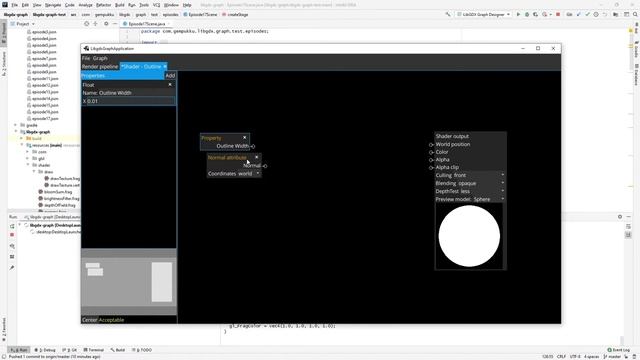Open the VCS menu in IntelliJ
640x360 pixels.
click(x=156, y=5)
